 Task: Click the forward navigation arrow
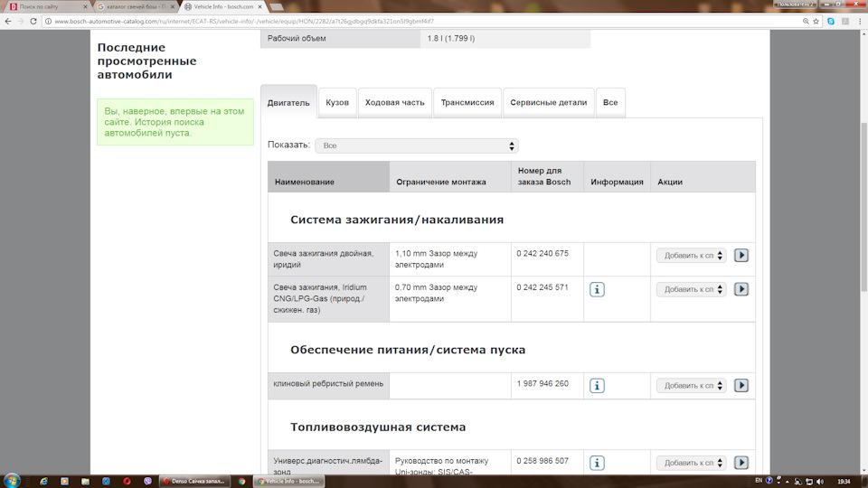tap(21, 21)
